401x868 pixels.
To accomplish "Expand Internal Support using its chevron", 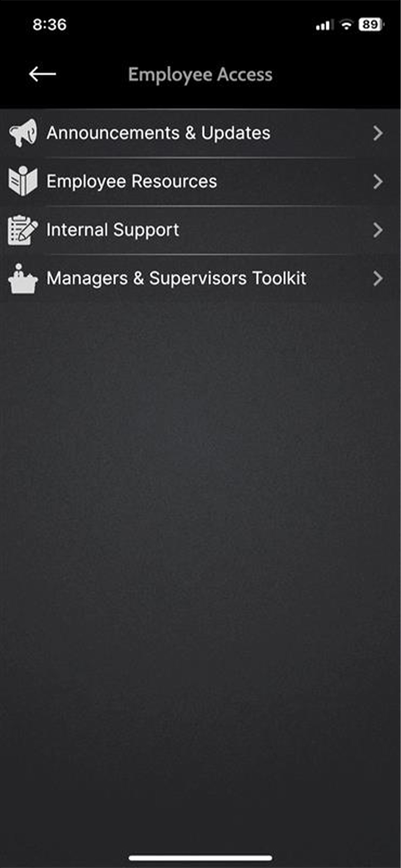I will [x=378, y=230].
